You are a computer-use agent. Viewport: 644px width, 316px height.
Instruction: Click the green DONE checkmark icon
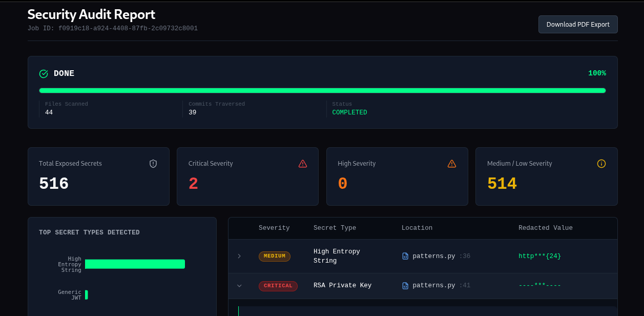pos(44,74)
